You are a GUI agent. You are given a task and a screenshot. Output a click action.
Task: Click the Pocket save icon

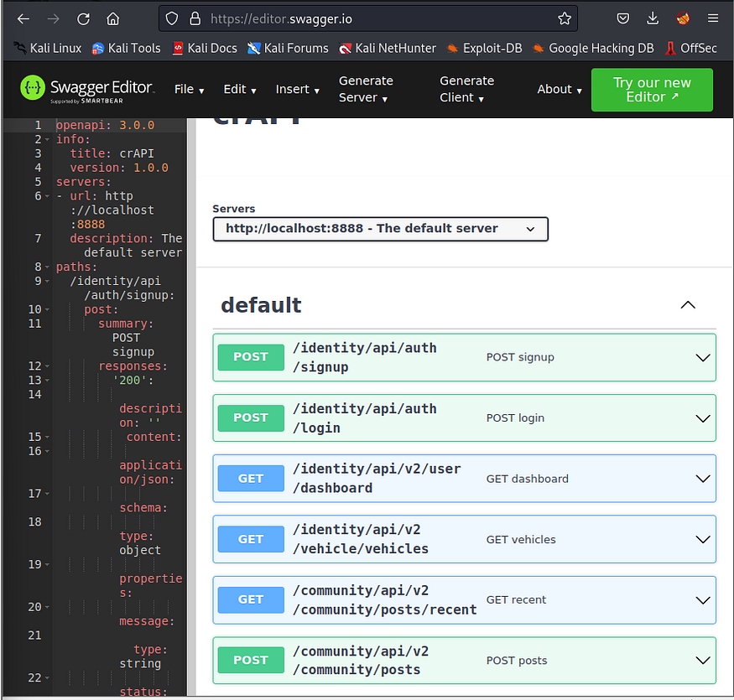coord(623,18)
